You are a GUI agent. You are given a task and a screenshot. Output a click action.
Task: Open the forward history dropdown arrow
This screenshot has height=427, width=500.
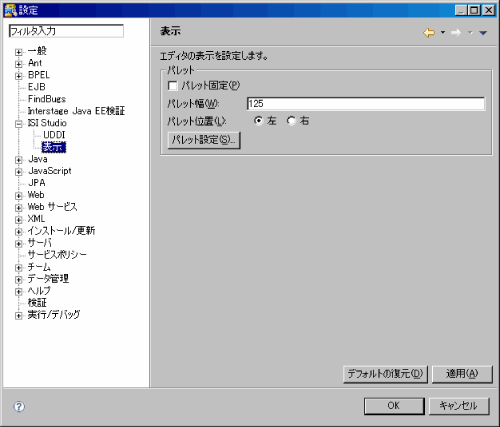[470, 32]
